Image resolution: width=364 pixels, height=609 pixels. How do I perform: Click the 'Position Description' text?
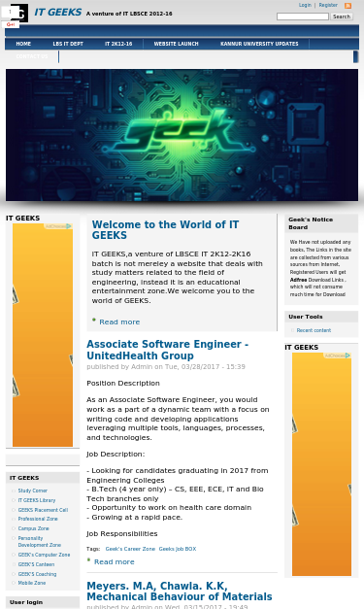click(x=123, y=383)
